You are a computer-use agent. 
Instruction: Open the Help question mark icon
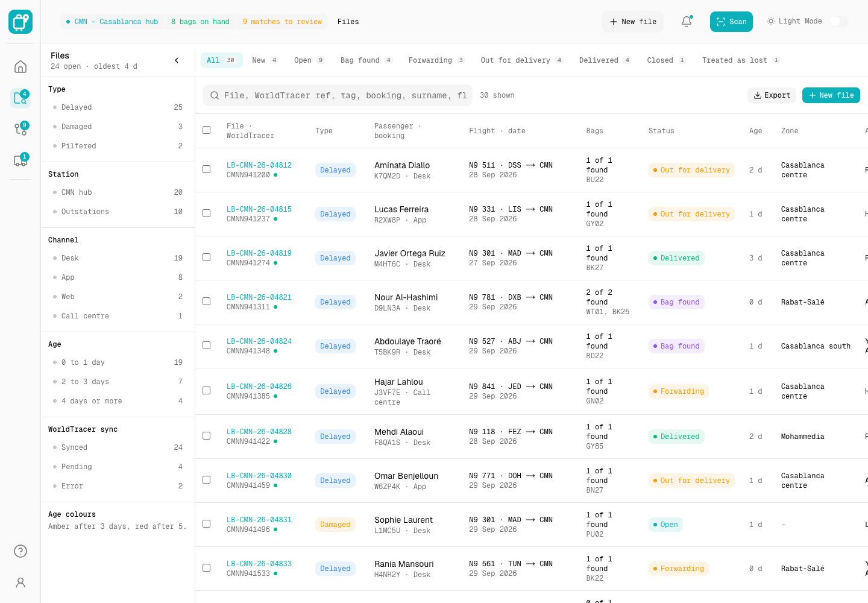tap(20, 551)
